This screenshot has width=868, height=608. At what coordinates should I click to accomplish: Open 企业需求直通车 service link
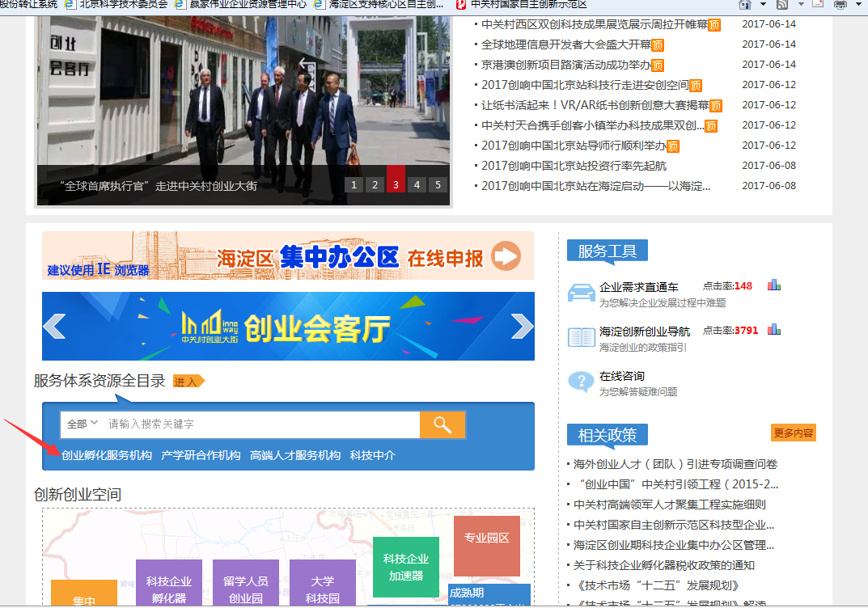click(639, 287)
